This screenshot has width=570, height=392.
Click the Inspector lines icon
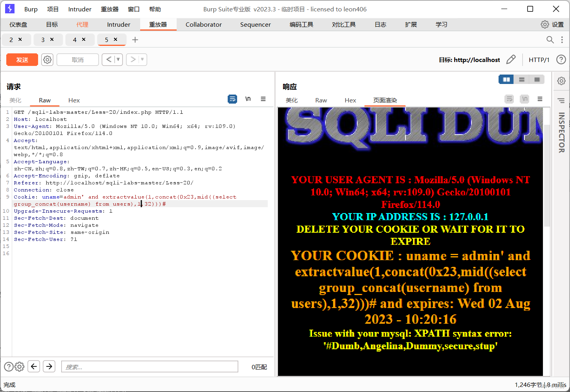pyautogui.click(x=561, y=101)
